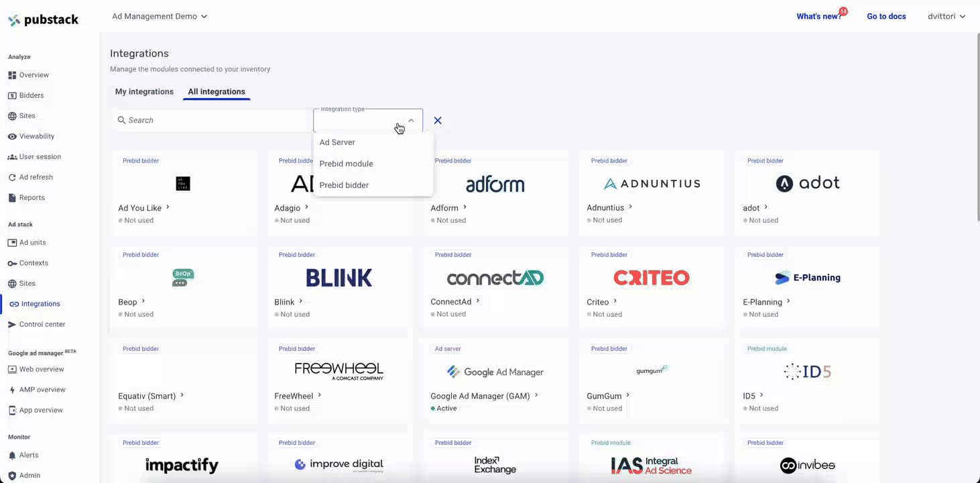The width and height of the screenshot is (980, 483).
Task: Switch to the My integrations tab
Action: coord(144,92)
